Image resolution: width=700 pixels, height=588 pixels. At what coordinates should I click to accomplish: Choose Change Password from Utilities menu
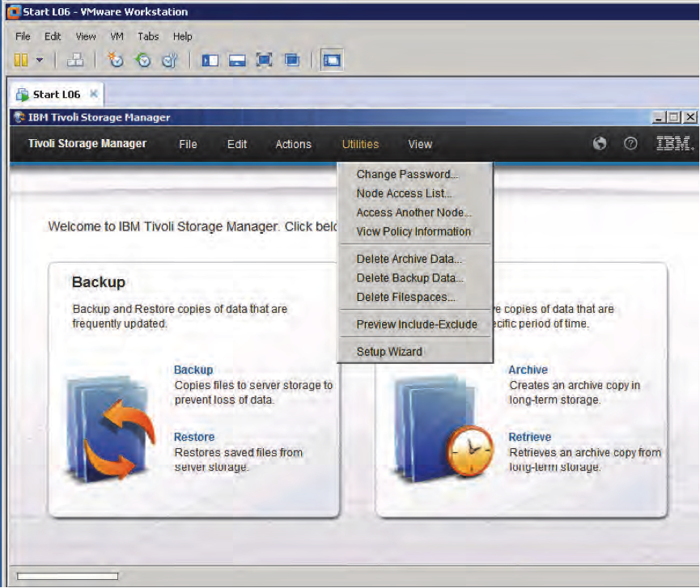[x=415, y=174]
